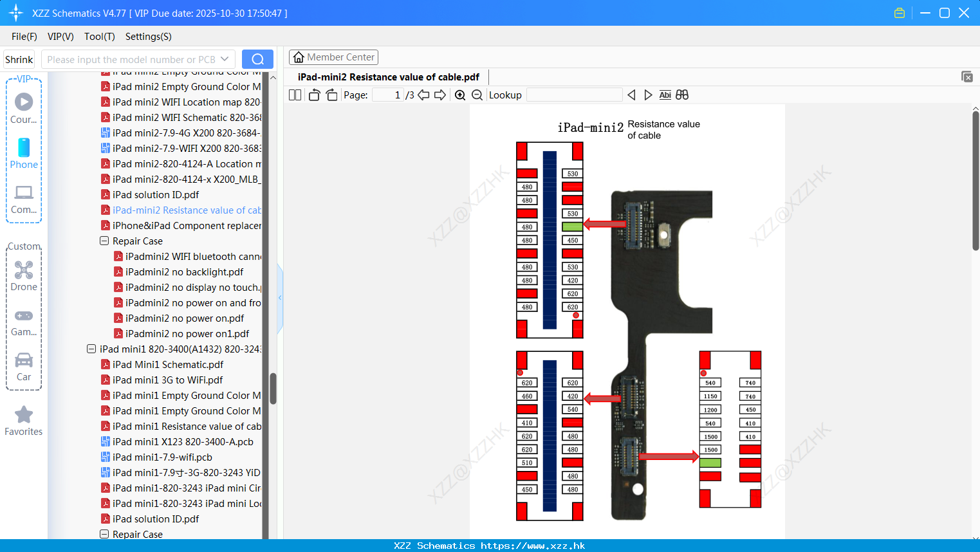Click the Member Center home icon
This screenshot has height=552, width=980.
[299, 57]
